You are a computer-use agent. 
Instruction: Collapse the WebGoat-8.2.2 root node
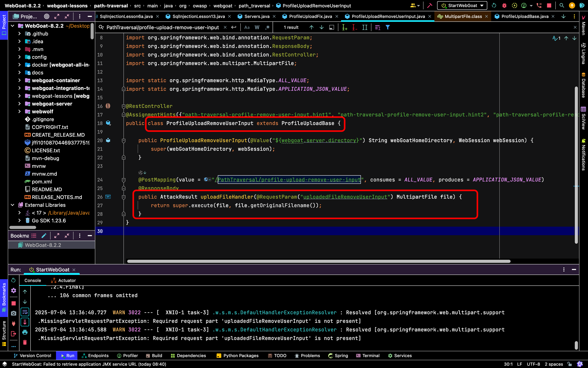point(13,26)
